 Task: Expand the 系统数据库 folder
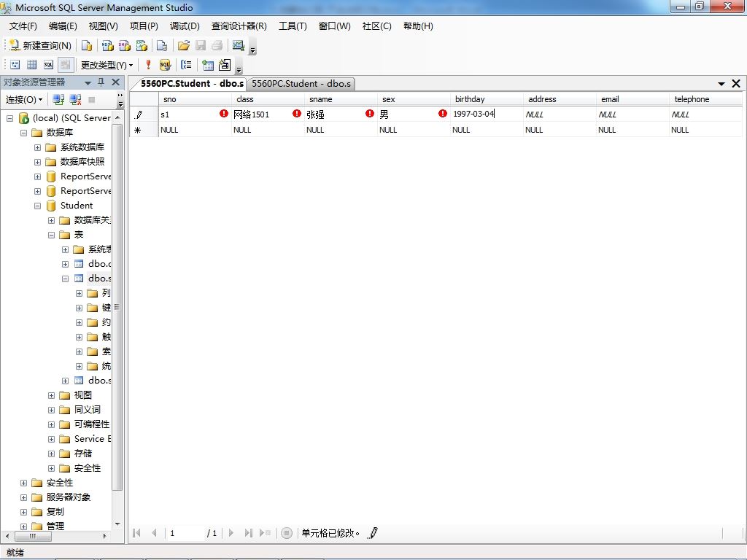pos(37,147)
